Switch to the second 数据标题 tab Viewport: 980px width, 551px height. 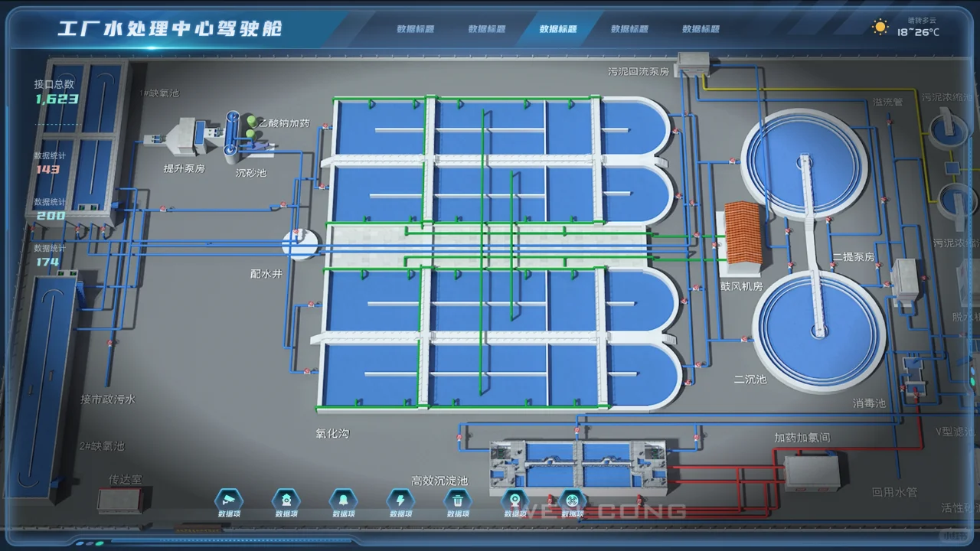[487, 27]
